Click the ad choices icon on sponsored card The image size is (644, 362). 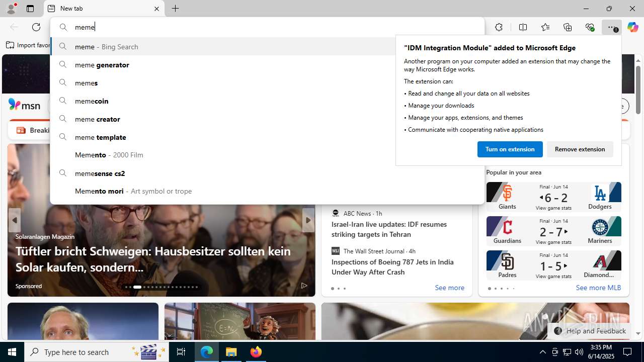(304, 286)
